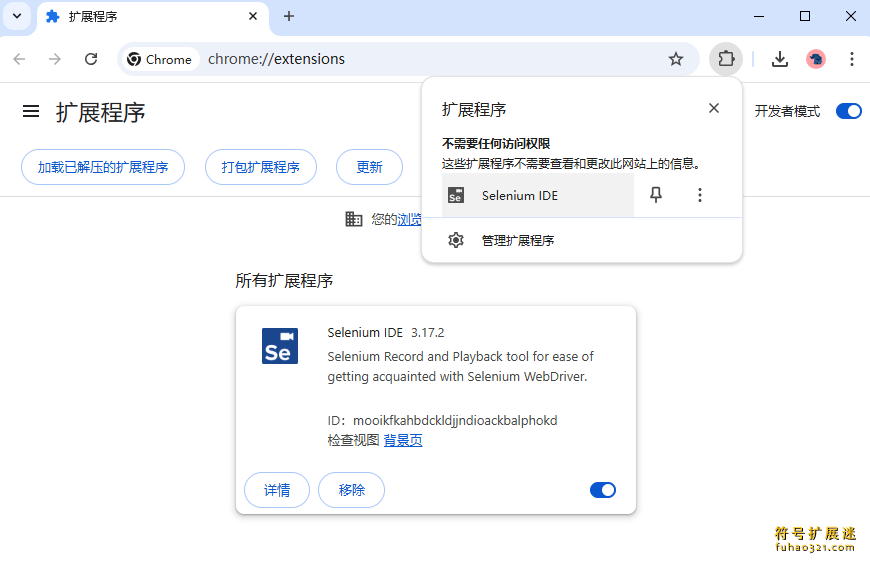Select Selenium IDE in the popup list

tap(538, 195)
